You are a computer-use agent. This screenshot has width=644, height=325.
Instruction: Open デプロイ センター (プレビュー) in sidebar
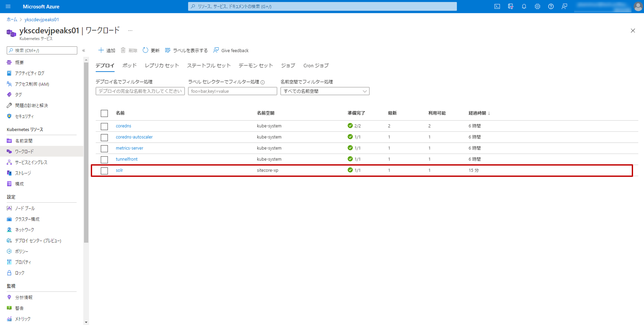[38, 241]
